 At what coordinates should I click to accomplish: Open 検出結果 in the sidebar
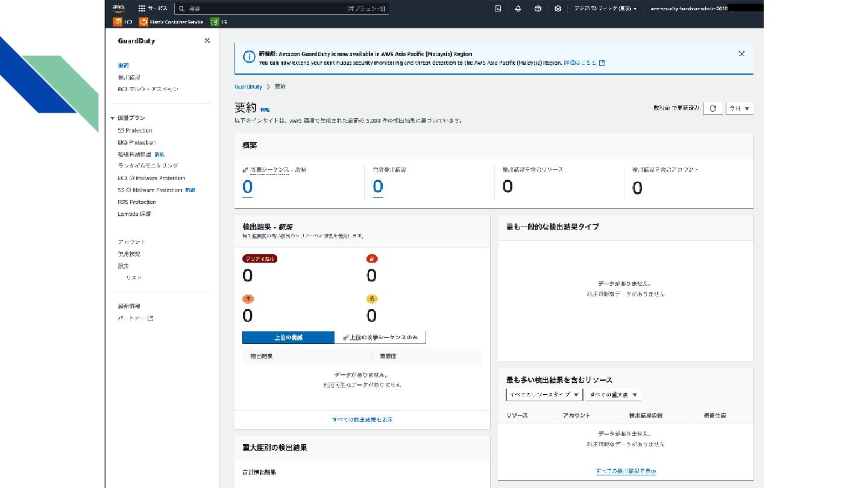click(x=129, y=77)
